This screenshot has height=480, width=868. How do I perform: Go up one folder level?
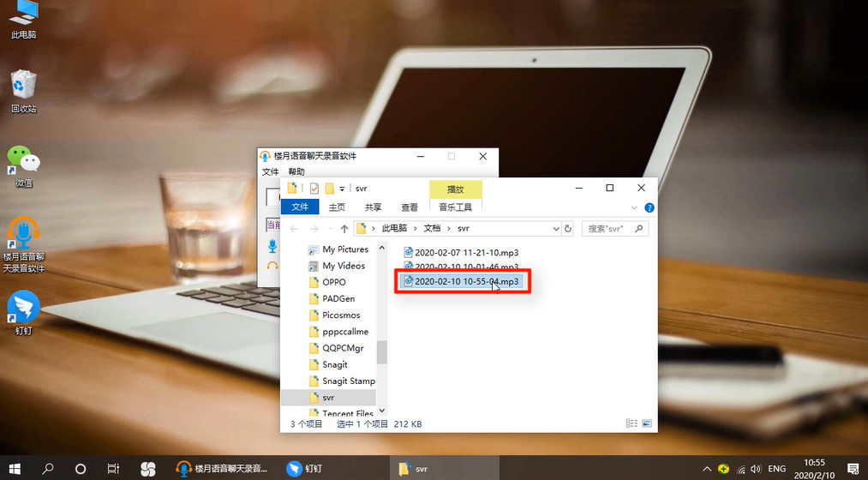pyautogui.click(x=344, y=229)
